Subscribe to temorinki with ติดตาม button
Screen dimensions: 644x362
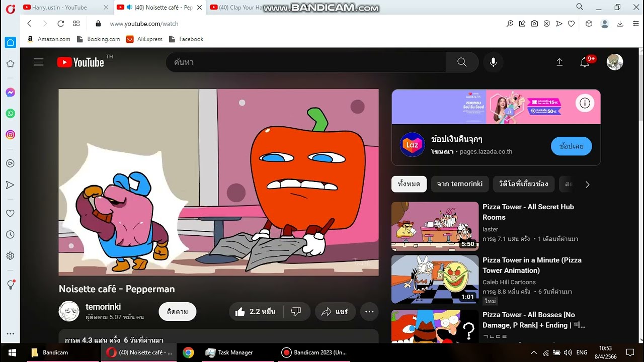click(178, 312)
